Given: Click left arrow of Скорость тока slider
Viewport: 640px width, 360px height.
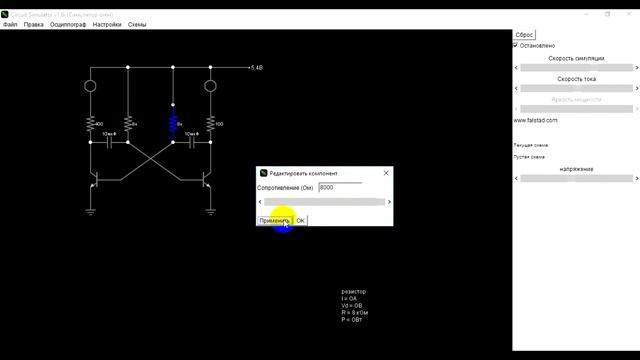Looking at the screenshot, I should pyautogui.click(x=516, y=88).
